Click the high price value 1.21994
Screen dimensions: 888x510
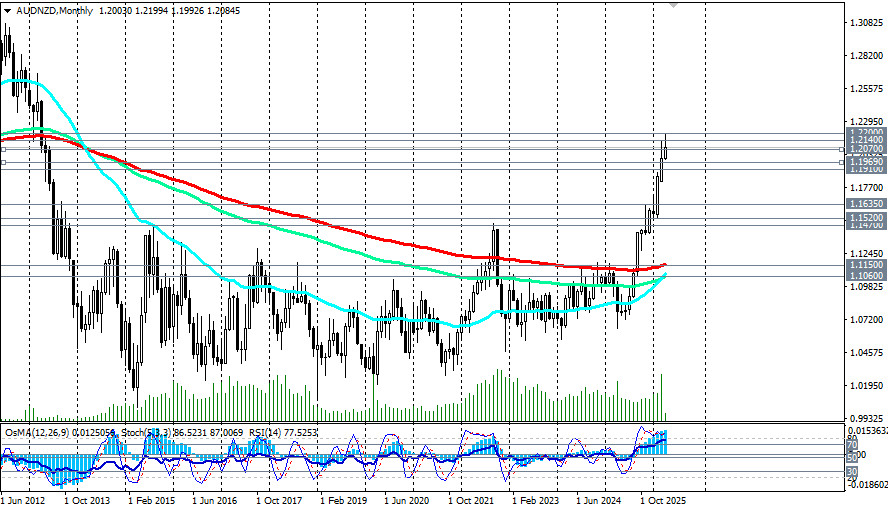coord(152,11)
